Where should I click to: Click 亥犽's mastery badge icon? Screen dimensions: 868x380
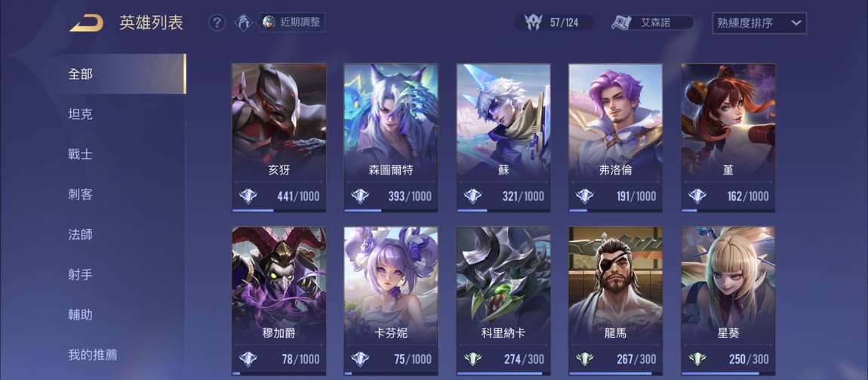tap(248, 196)
